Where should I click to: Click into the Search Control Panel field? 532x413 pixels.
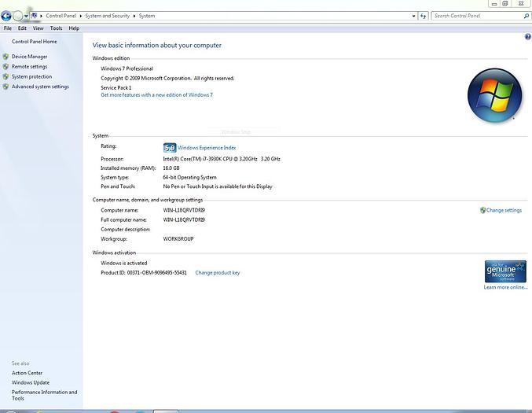click(x=475, y=15)
